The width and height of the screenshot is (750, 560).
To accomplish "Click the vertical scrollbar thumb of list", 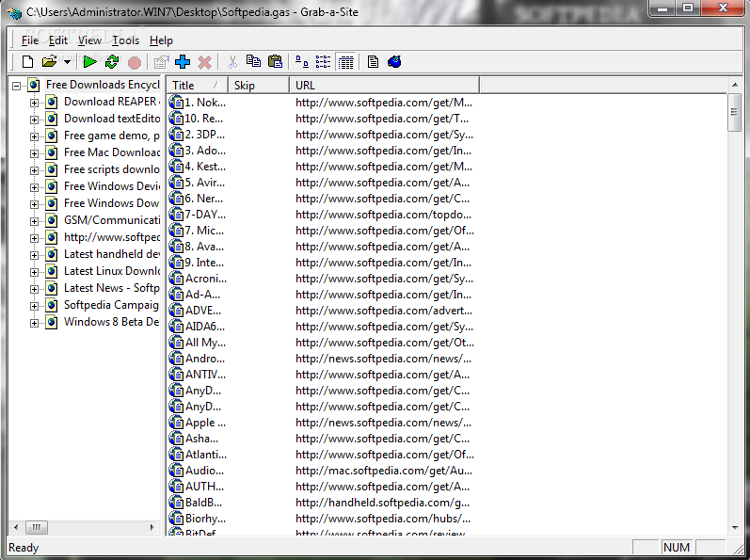I will [x=734, y=112].
